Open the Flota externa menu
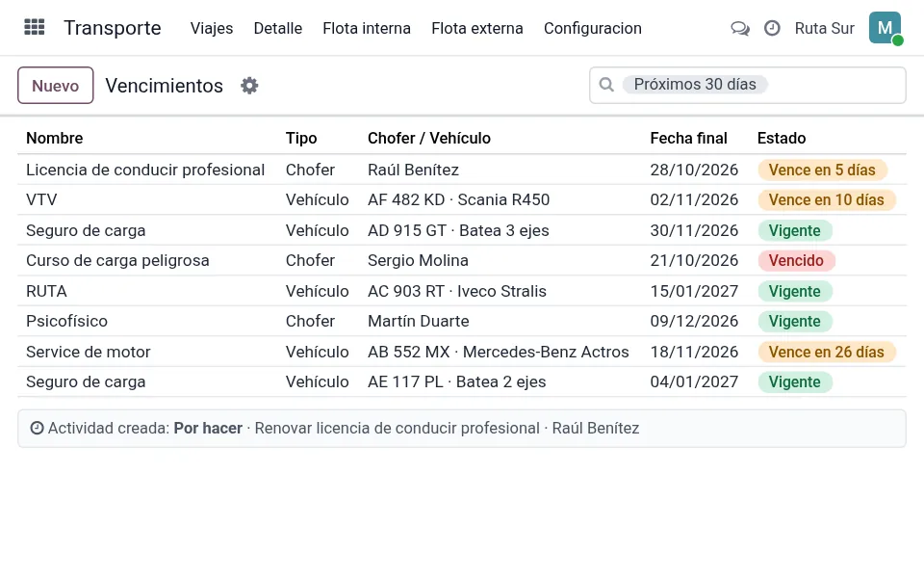The width and height of the screenshot is (924, 578). click(477, 28)
